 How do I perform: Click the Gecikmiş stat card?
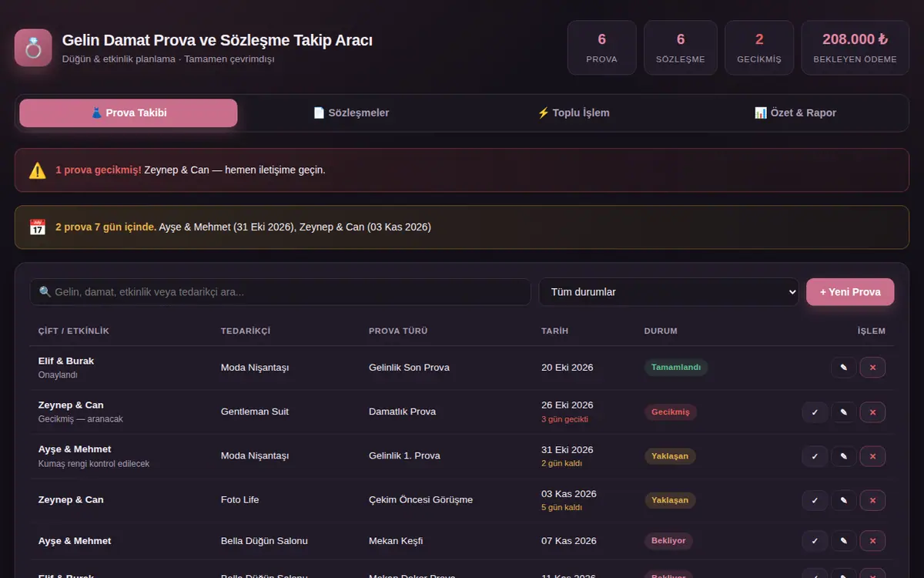(x=759, y=48)
